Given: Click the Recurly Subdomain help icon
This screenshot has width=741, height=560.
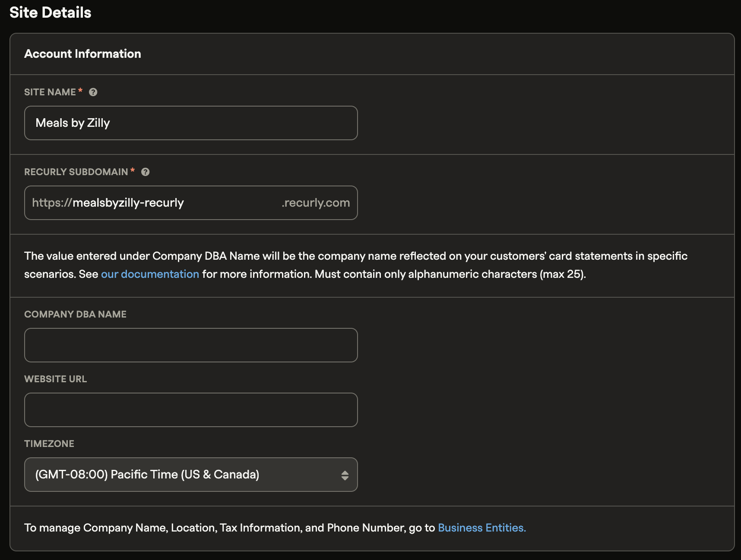Looking at the screenshot, I should 146,172.
